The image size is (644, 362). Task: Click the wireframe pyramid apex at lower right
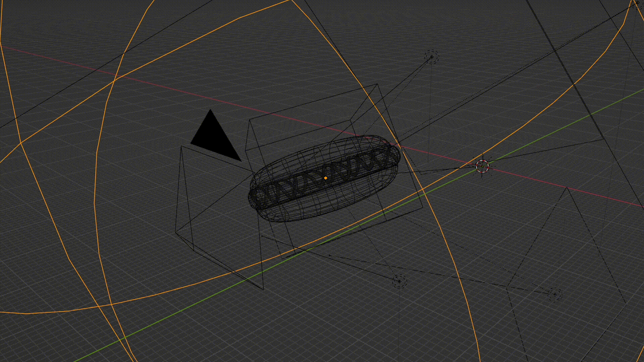(x=567, y=188)
